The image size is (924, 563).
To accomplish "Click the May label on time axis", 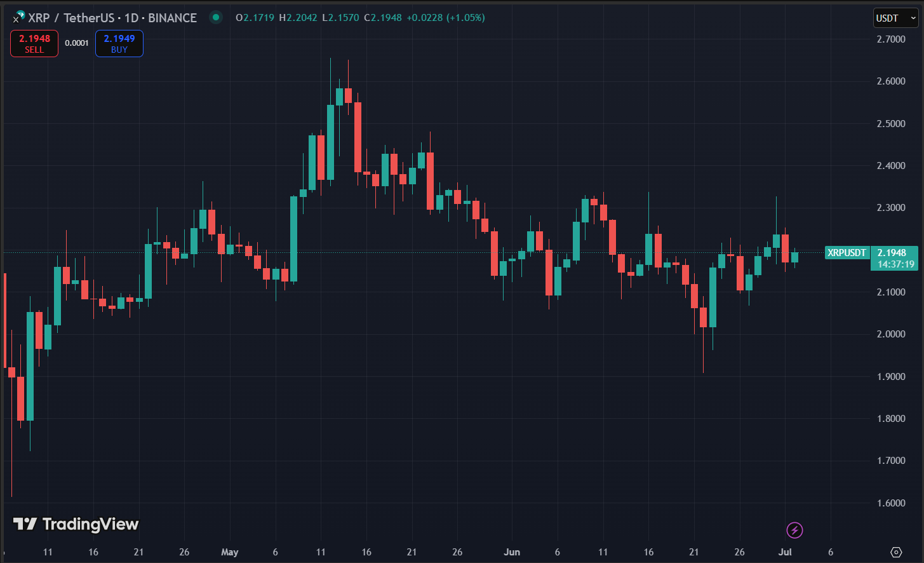I will (230, 552).
